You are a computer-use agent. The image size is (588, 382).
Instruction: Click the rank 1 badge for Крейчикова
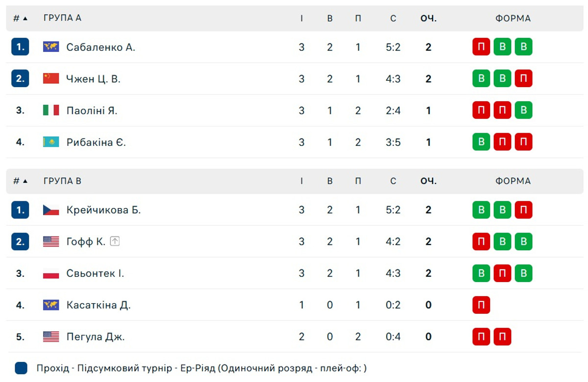(20, 210)
